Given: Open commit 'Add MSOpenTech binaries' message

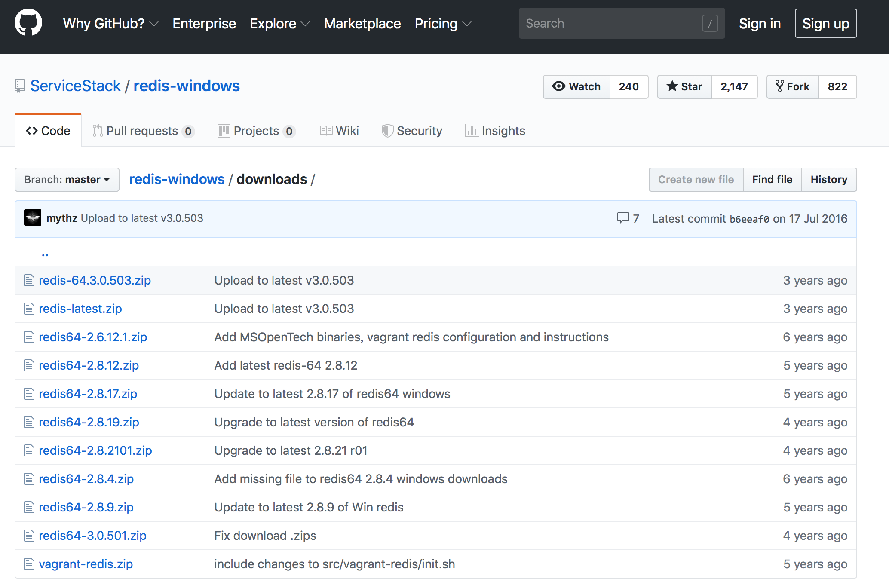Looking at the screenshot, I should [411, 337].
